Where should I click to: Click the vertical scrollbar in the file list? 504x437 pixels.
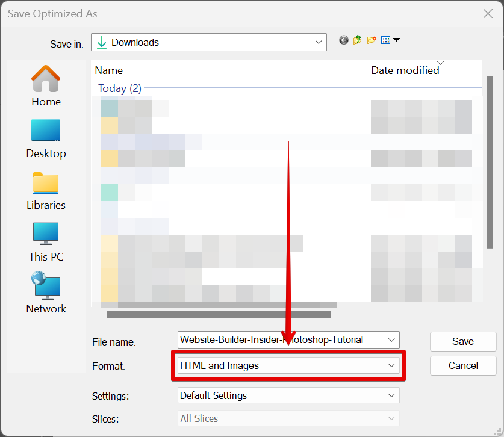click(490, 162)
